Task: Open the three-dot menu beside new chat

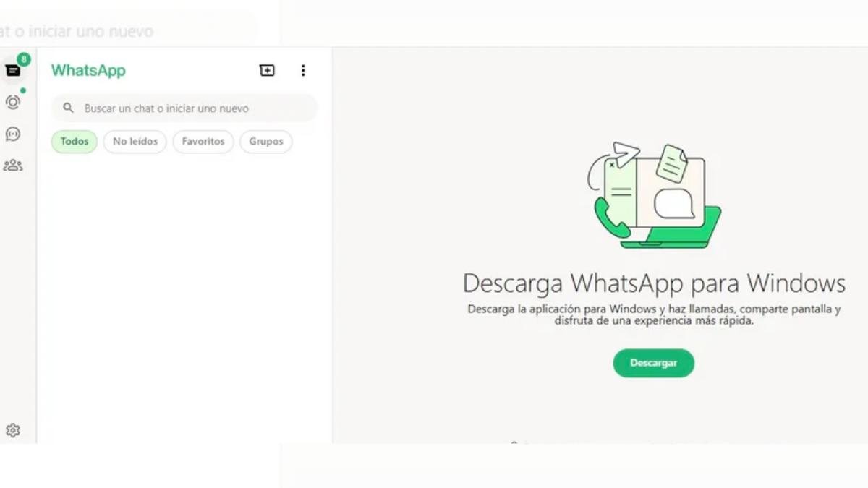Action: (x=303, y=70)
